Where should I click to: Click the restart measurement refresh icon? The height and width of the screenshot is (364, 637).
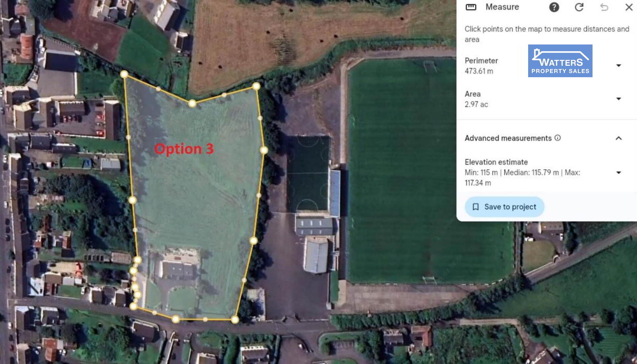tap(579, 7)
